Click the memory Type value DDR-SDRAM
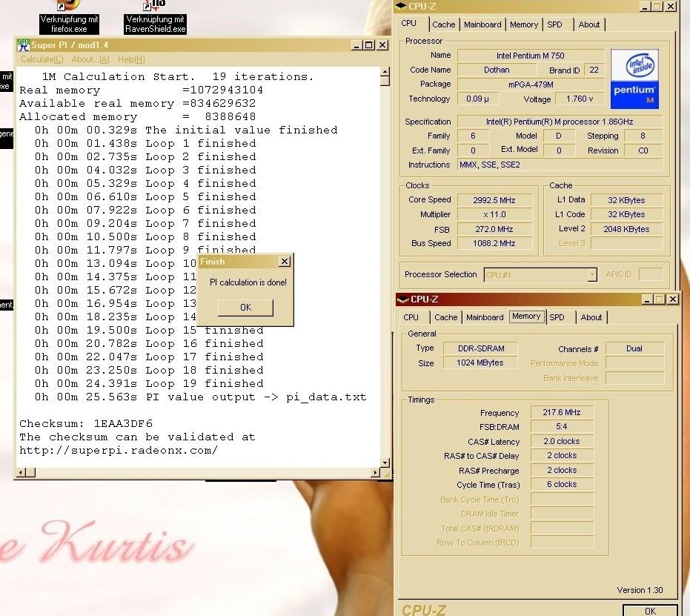The image size is (690, 616). (x=480, y=348)
